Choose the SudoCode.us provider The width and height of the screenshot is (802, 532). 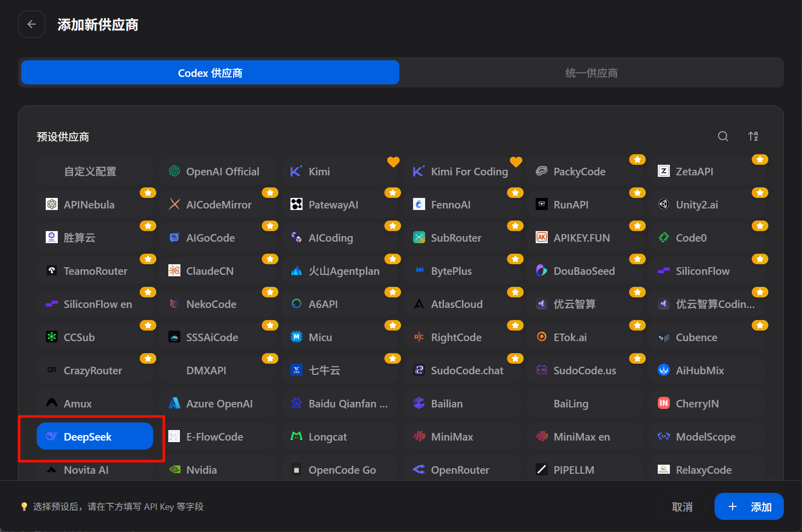tap(585, 371)
